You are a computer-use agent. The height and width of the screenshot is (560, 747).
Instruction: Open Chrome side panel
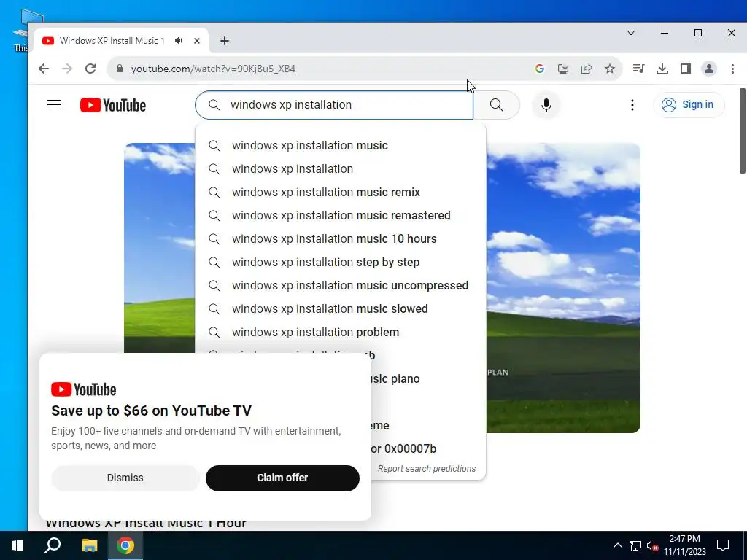686,69
